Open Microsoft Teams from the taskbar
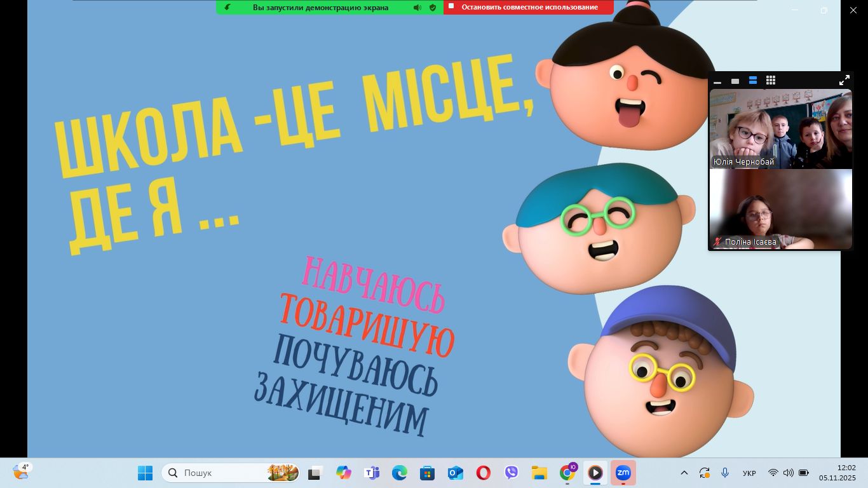 point(372,473)
